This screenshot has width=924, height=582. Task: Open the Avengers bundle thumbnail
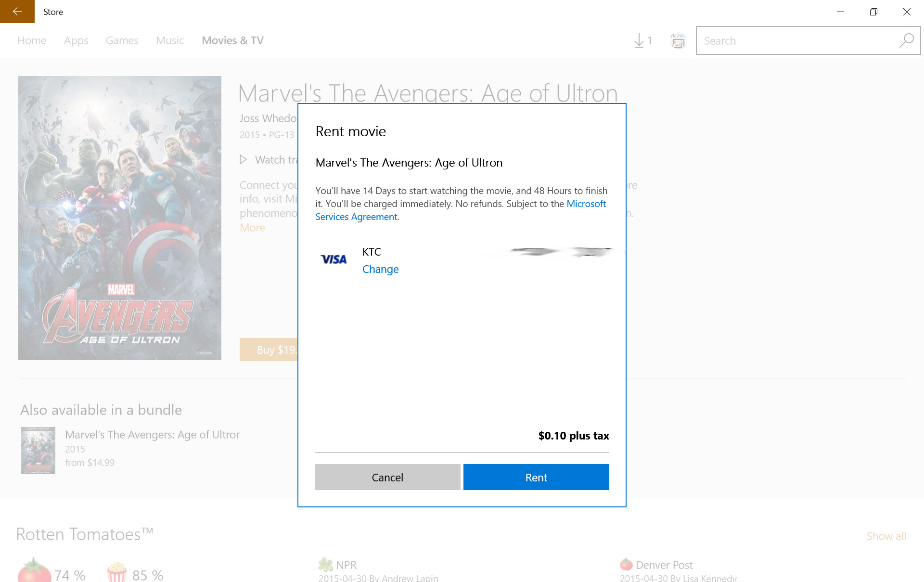click(38, 450)
